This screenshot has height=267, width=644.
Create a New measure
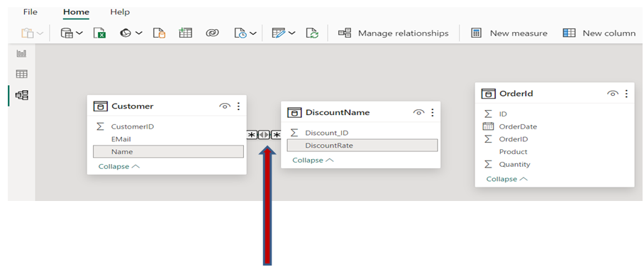509,33
